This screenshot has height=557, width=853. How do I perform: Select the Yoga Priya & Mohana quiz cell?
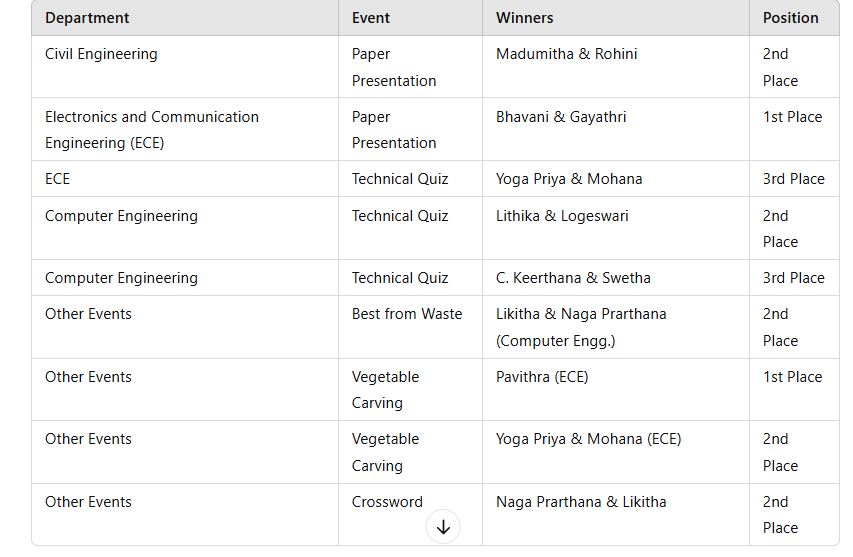point(615,179)
